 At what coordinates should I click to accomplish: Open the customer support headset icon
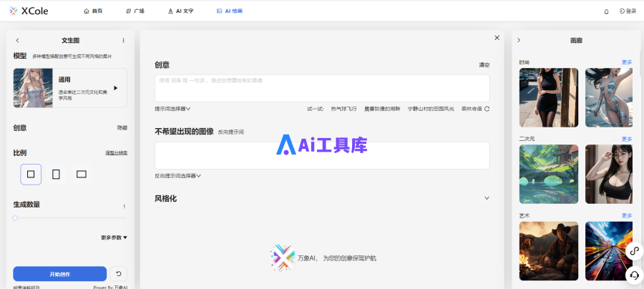635,275
